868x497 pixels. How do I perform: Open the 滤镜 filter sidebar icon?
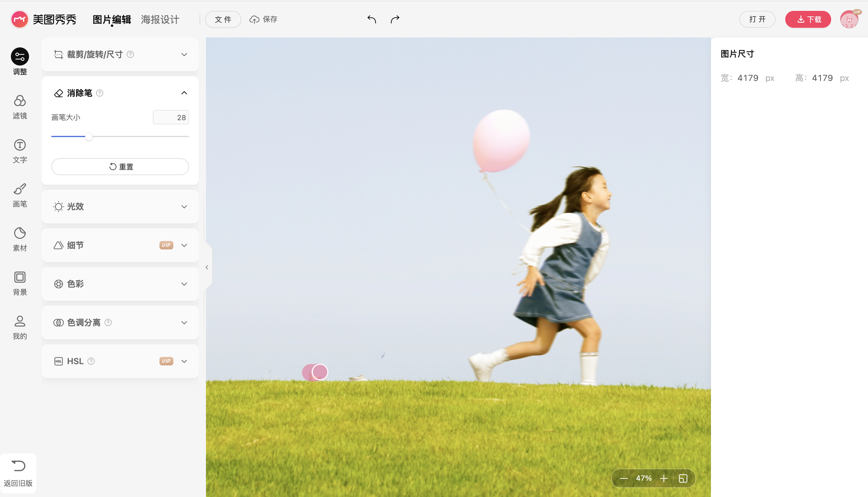20,101
